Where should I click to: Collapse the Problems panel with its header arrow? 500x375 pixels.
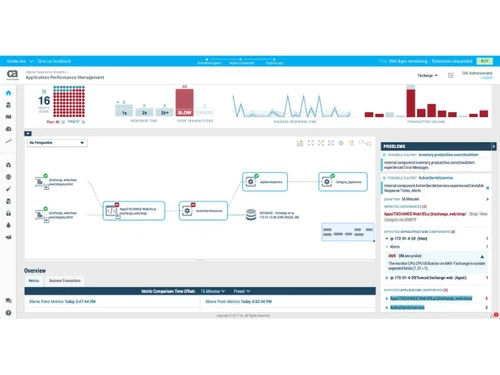pos(494,146)
